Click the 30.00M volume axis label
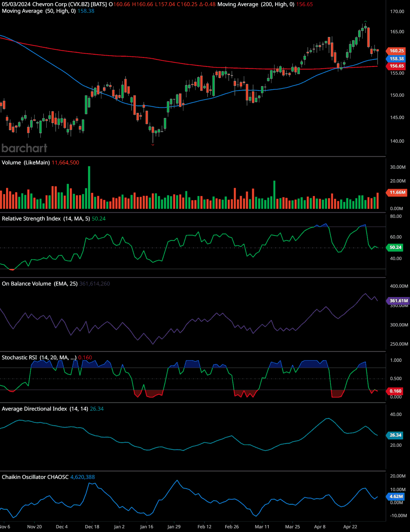Screen dimensions: 410x532 pyautogui.click(x=398, y=167)
